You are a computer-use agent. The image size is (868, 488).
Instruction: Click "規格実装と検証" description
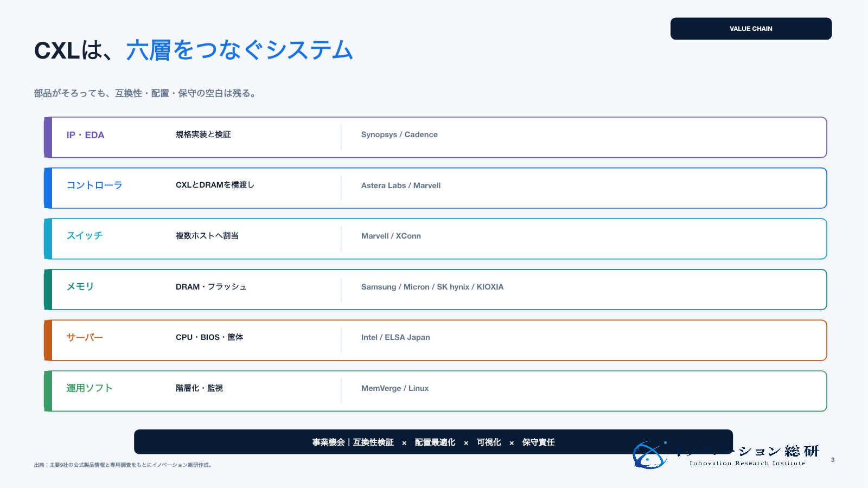[x=203, y=134]
